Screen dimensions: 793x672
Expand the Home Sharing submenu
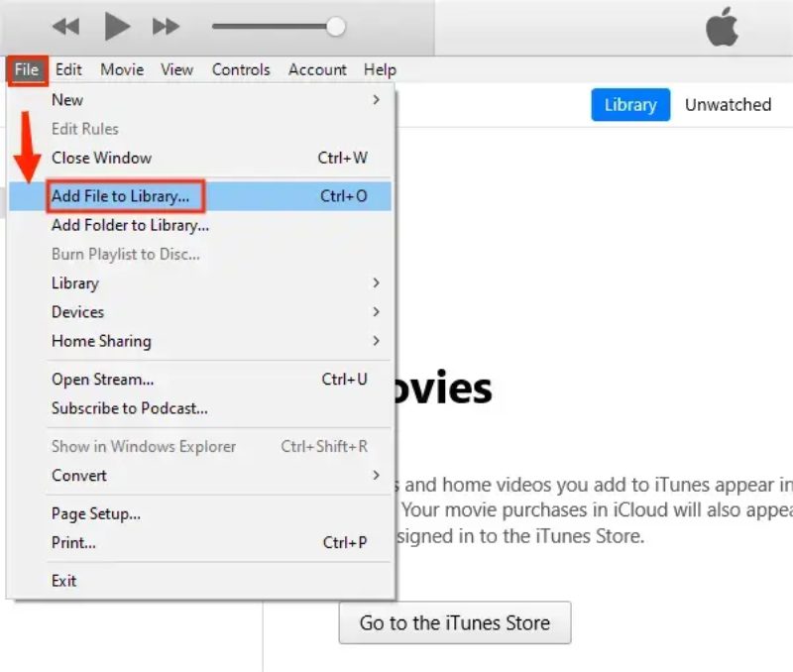[x=200, y=341]
